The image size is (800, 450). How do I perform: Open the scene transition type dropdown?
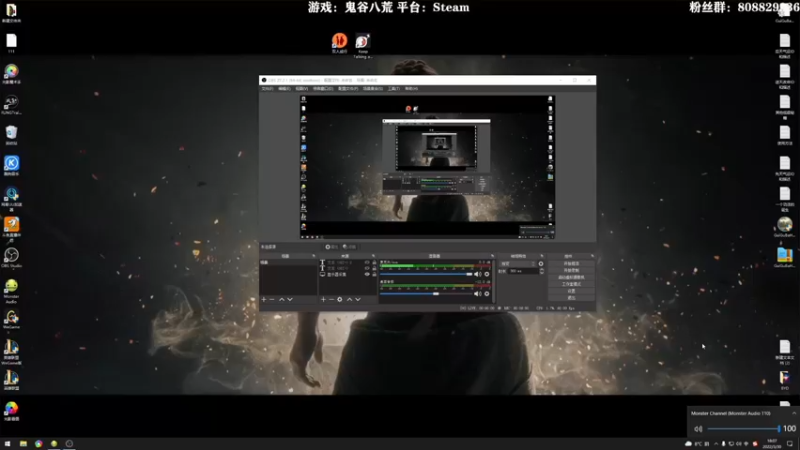point(518,264)
